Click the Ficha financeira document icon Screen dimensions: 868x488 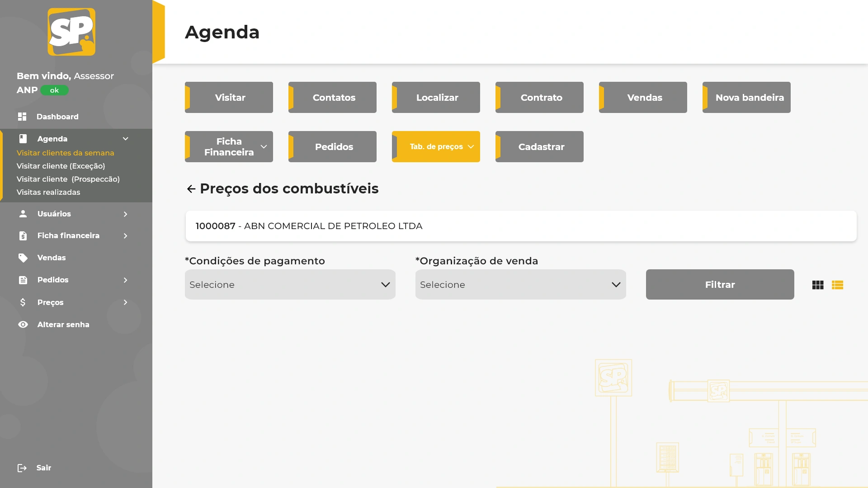point(23,236)
